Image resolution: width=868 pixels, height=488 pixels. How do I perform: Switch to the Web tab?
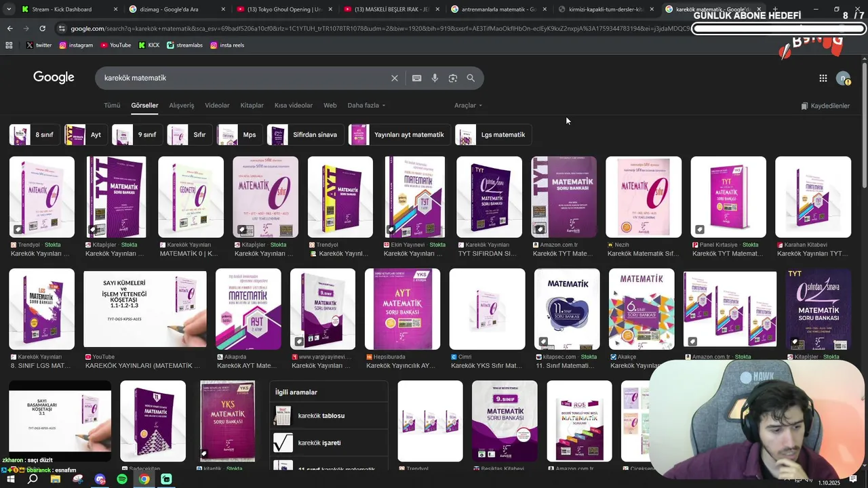point(330,106)
